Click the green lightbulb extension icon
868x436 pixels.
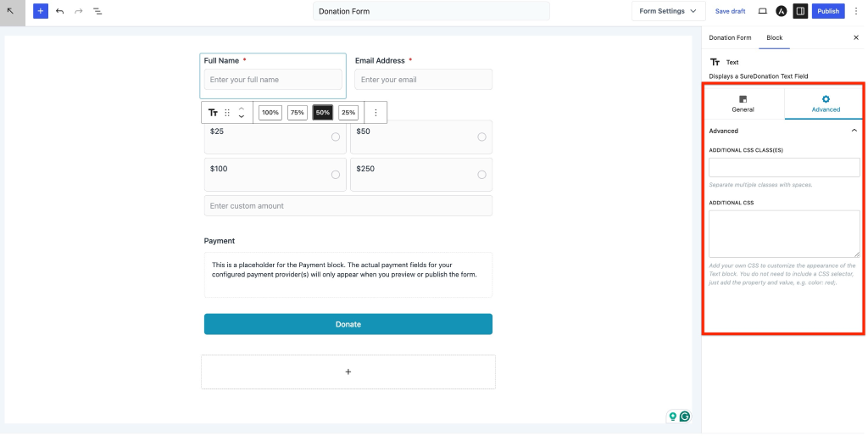672,416
